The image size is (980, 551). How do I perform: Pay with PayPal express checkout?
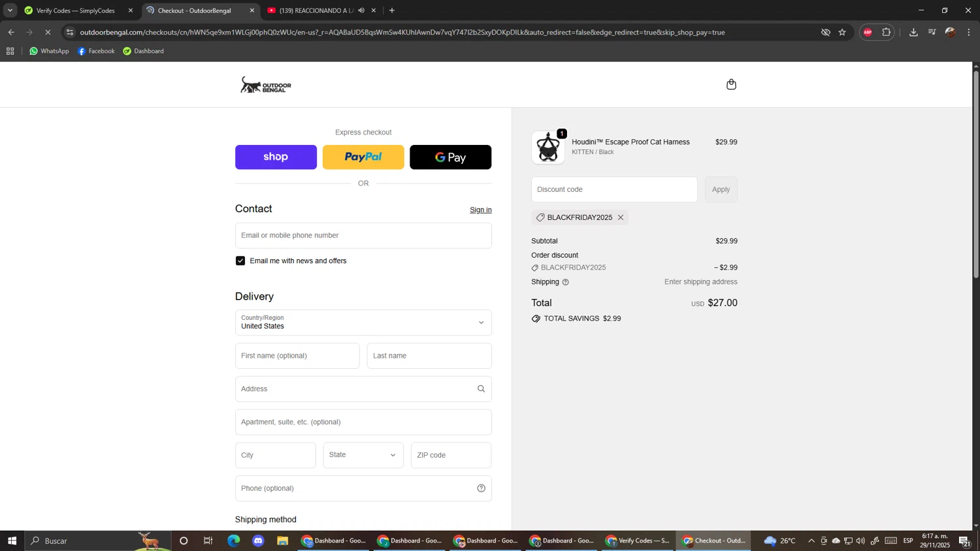pos(363,157)
